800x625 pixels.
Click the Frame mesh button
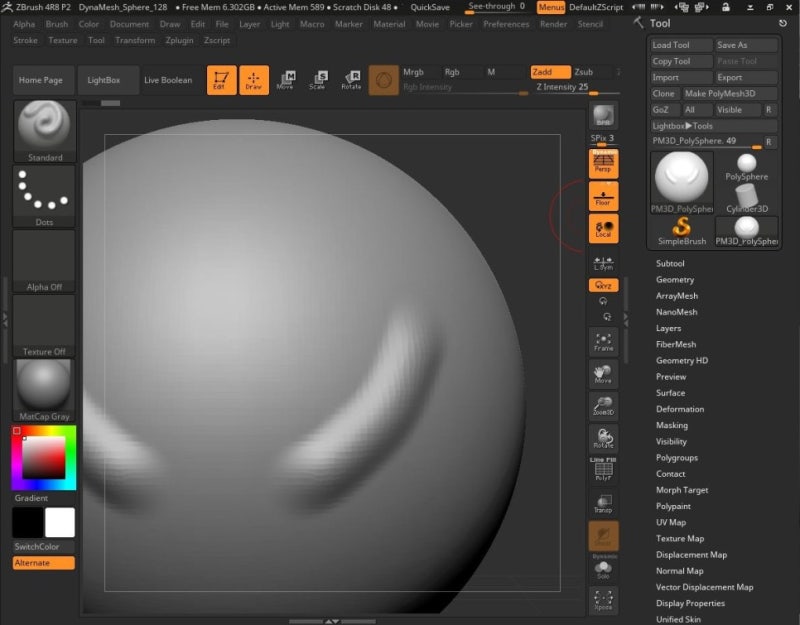[604, 342]
